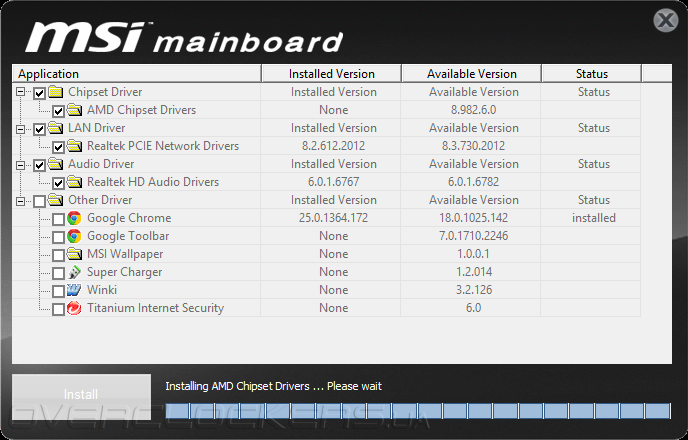Click the installation progress bar
This screenshot has width=688, height=440.
(416, 410)
